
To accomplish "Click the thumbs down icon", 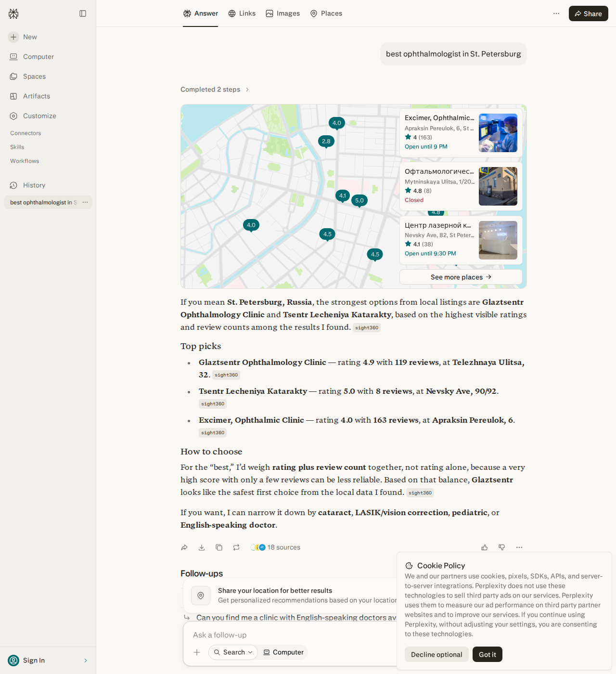I will click(x=502, y=547).
